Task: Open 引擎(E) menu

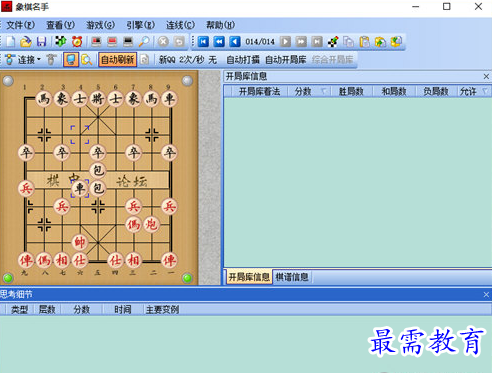Action: (140, 25)
